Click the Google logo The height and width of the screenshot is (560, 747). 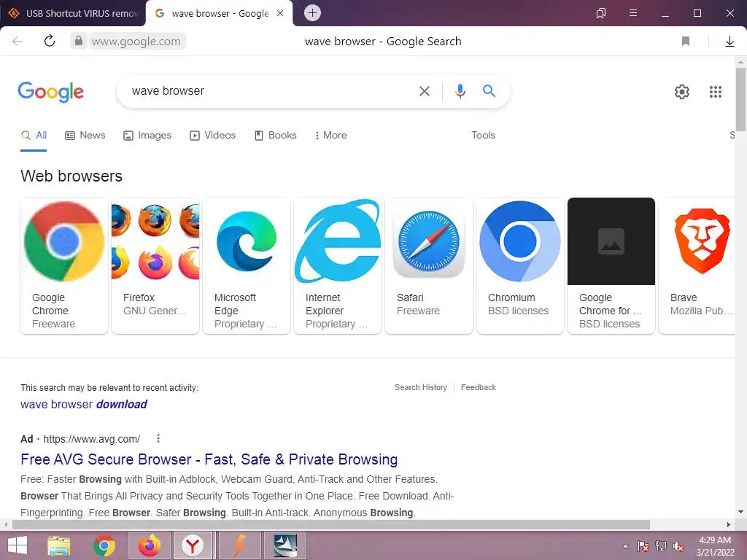(50, 91)
